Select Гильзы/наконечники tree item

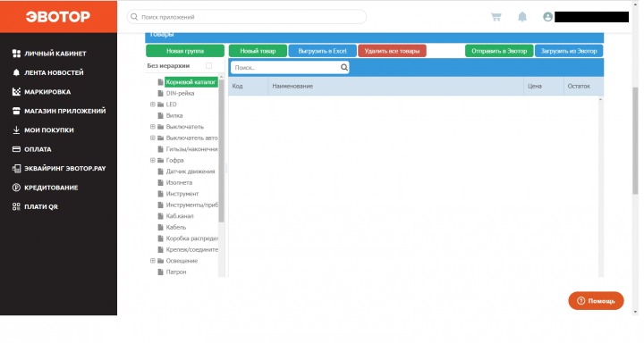tap(191, 149)
